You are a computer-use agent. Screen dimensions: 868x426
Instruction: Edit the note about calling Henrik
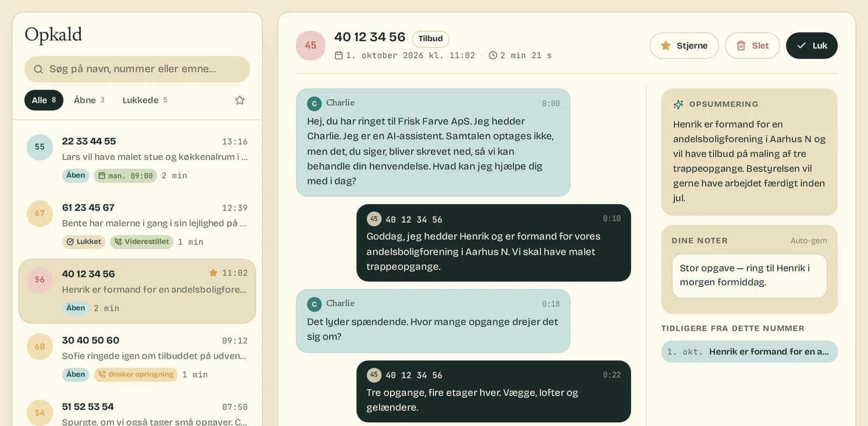(749, 276)
